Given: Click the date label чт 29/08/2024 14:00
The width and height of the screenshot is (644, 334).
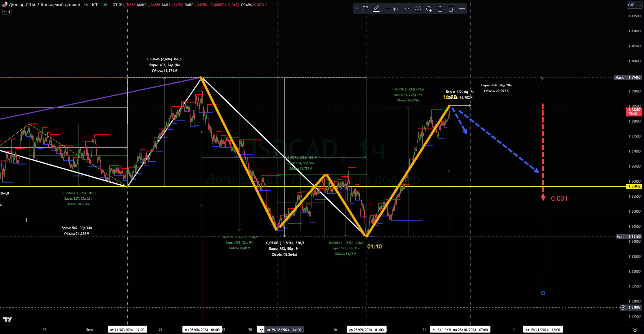Looking at the screenshot, I should pyautogui.click(x=284, y=330).
